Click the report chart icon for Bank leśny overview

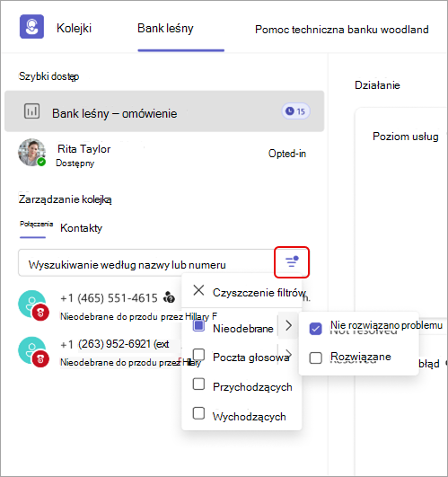pos(32,111)
